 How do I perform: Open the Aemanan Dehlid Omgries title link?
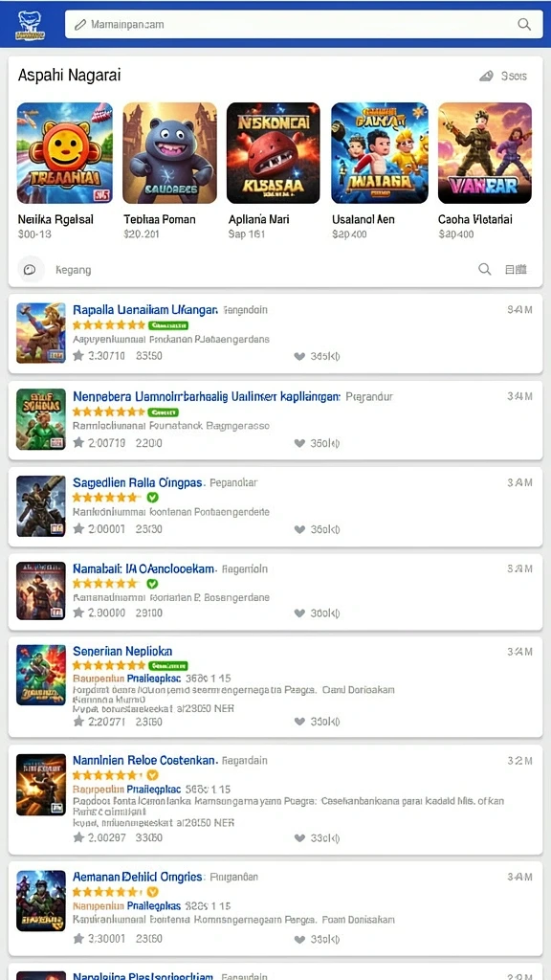[x=138, y=877]
